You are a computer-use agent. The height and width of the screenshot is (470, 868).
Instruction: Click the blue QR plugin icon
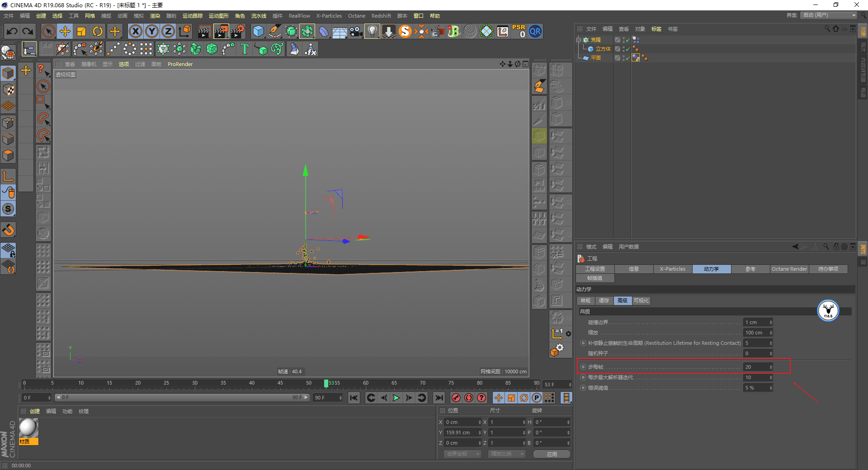tap(535, 31)
